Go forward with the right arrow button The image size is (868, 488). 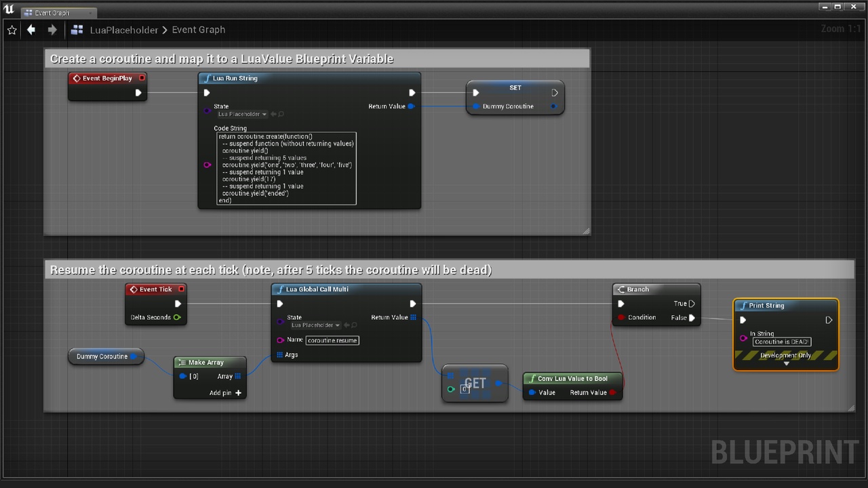[52, 30]
